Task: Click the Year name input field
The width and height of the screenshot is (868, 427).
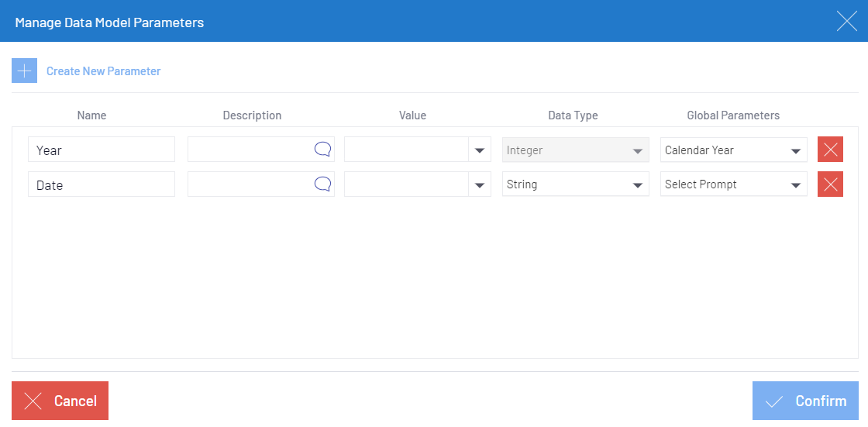Action: [101, 150]
